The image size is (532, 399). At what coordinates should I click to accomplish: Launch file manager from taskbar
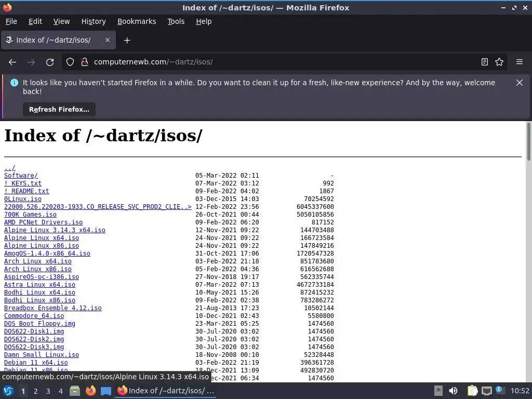coord(75,391)
